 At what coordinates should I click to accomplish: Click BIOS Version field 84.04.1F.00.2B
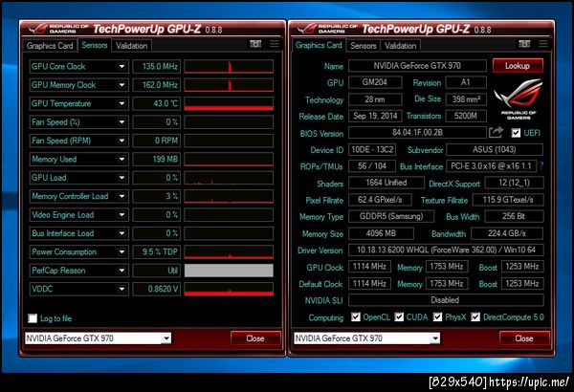coord(417,133)
